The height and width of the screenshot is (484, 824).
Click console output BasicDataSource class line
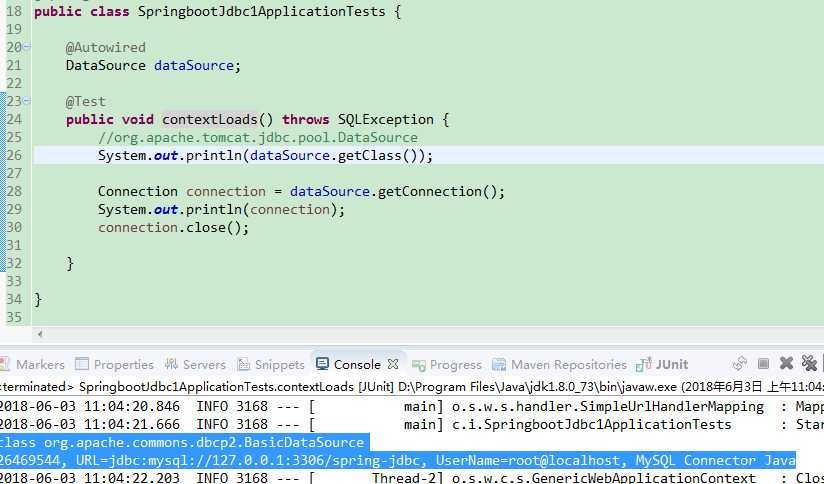pos(182,442)
